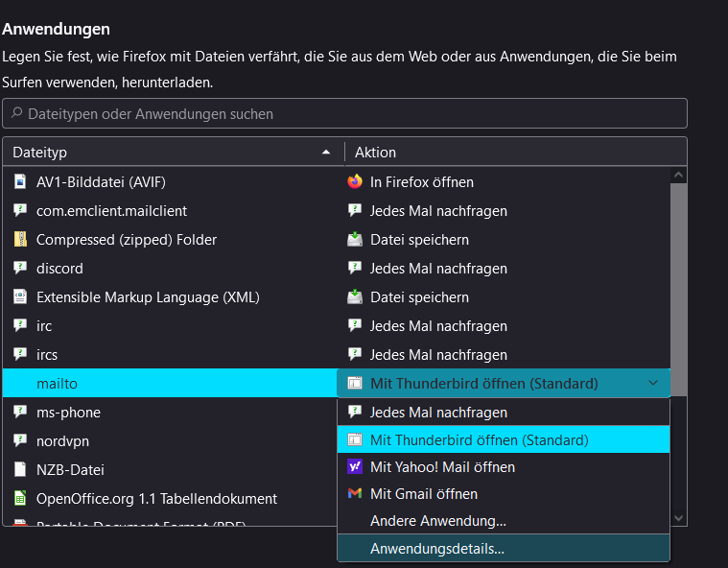Viewport: 728px width, 568px height.
Task: Select Mit Thunderbird öffnen (Standard) in the dropdown list
Action: (504, 439)
